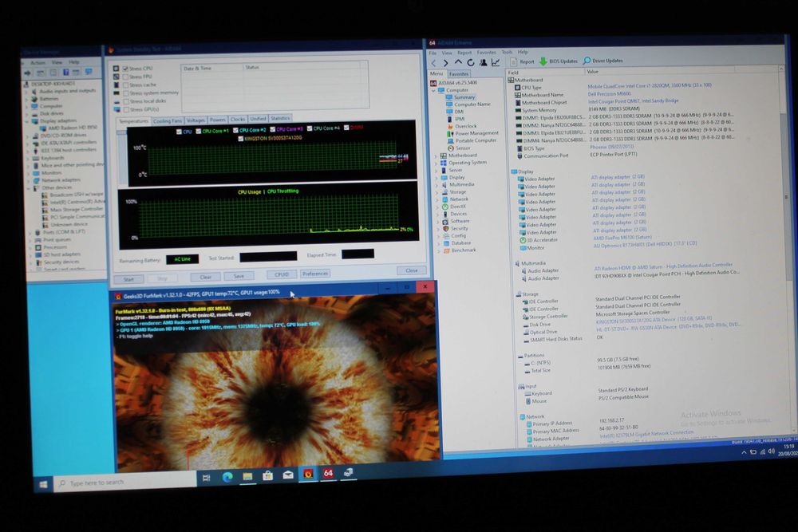Expand Keyboards in Device Manager
798x532 pixels.
(x=28, y=159)
